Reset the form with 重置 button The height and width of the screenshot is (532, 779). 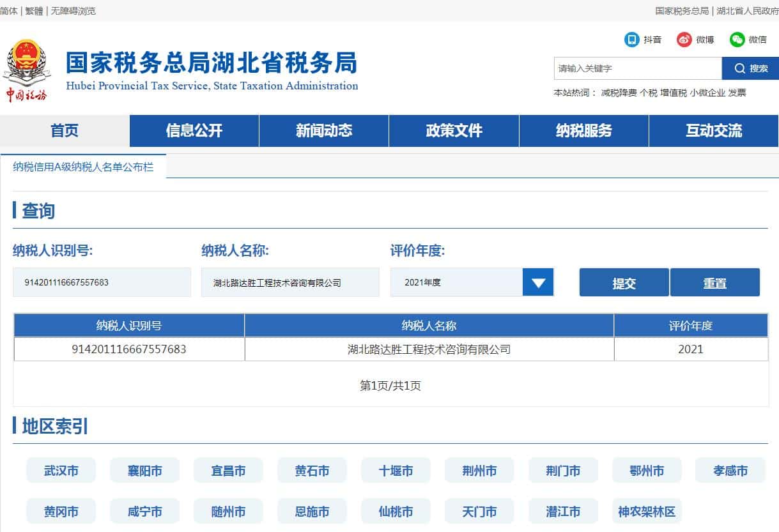click(714, 283)
